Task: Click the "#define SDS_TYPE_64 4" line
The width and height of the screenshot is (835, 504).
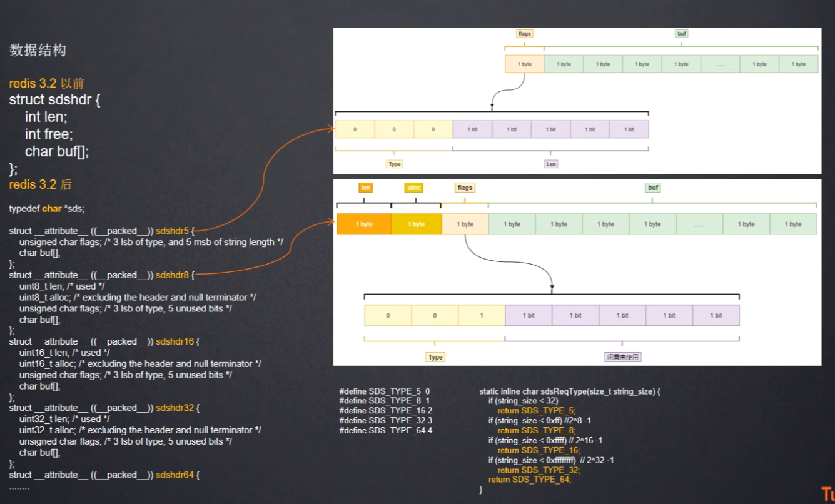Action: point(386,430)
